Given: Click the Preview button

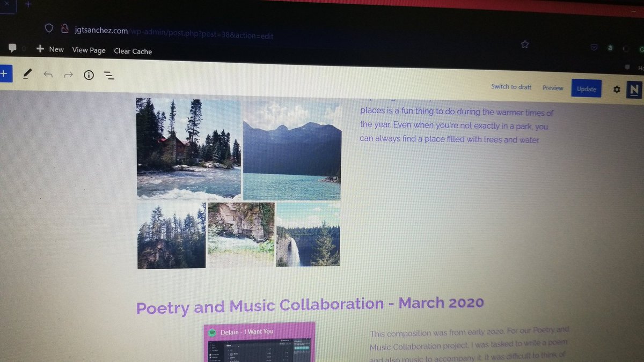Looking at the screenshot, I should coord(553,88).
